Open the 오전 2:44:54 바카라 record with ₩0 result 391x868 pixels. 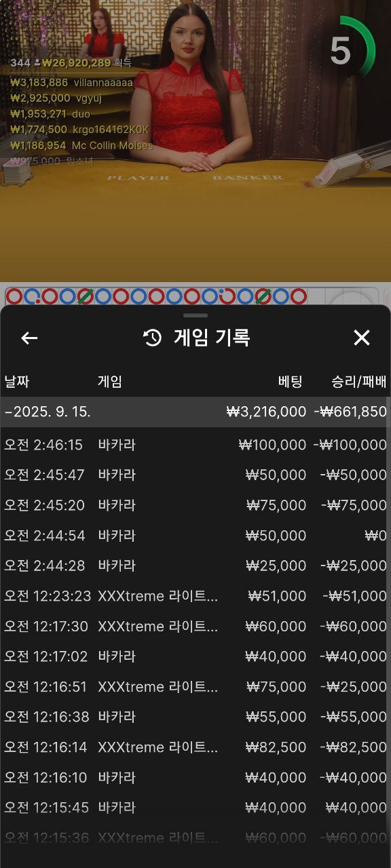tap(194, 536)
